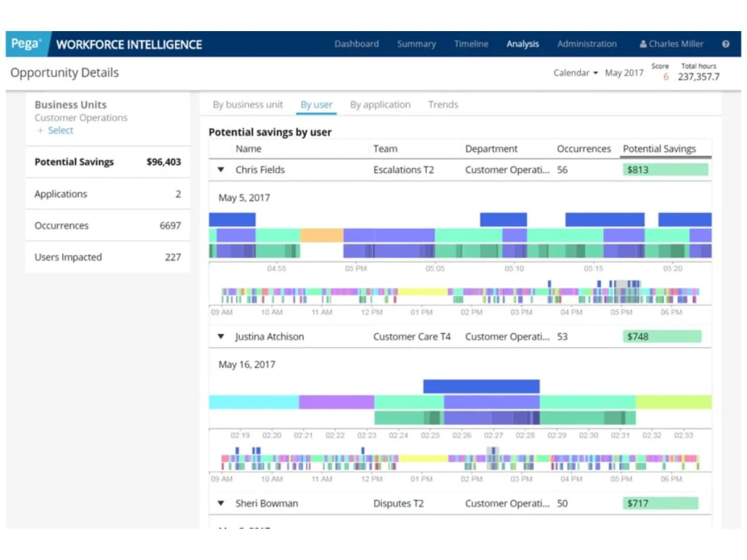Collapse the Chris Fields row
Viewport: 747px width, 560px height.
(221, 169)
